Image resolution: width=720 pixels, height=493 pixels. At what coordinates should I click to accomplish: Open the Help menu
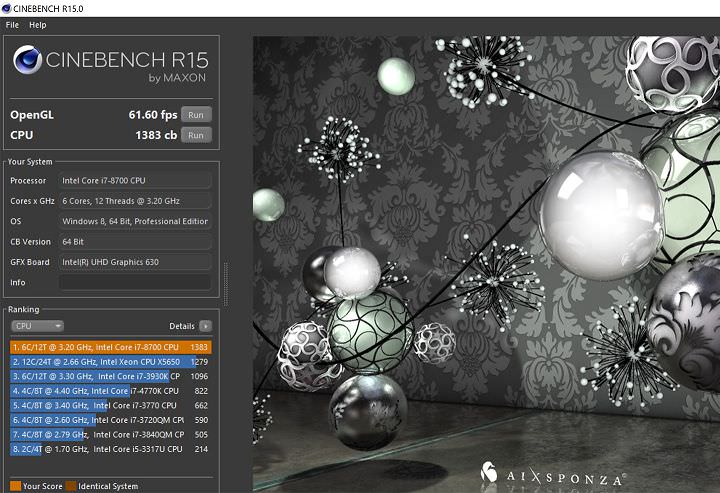pos(38,24)
